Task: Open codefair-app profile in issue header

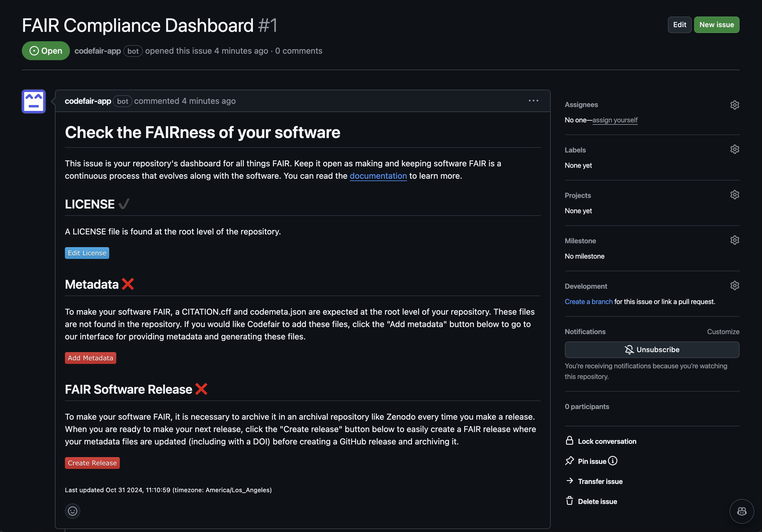Action: (98, 51)
